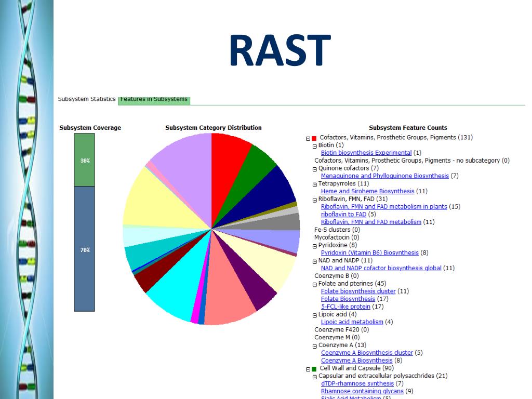Click the Subsystem Category Distribution heading
Screen dimensions: 532x399
214,128
